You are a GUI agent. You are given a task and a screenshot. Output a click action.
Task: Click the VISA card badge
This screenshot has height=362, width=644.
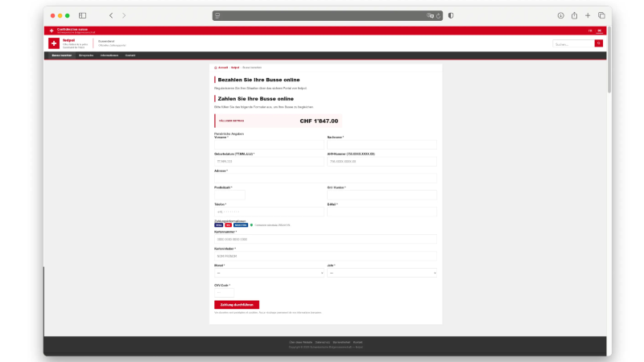tap(218, 225)
